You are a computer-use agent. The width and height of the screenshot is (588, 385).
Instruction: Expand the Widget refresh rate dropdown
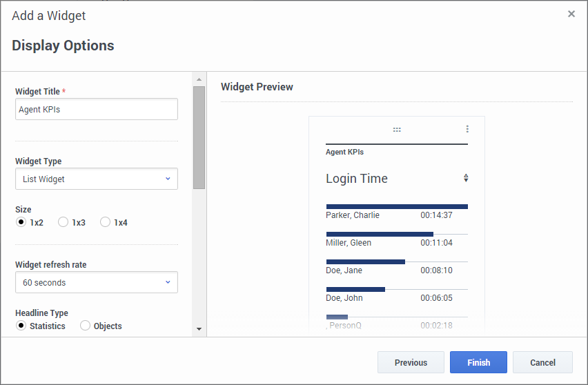coord(97,282)
